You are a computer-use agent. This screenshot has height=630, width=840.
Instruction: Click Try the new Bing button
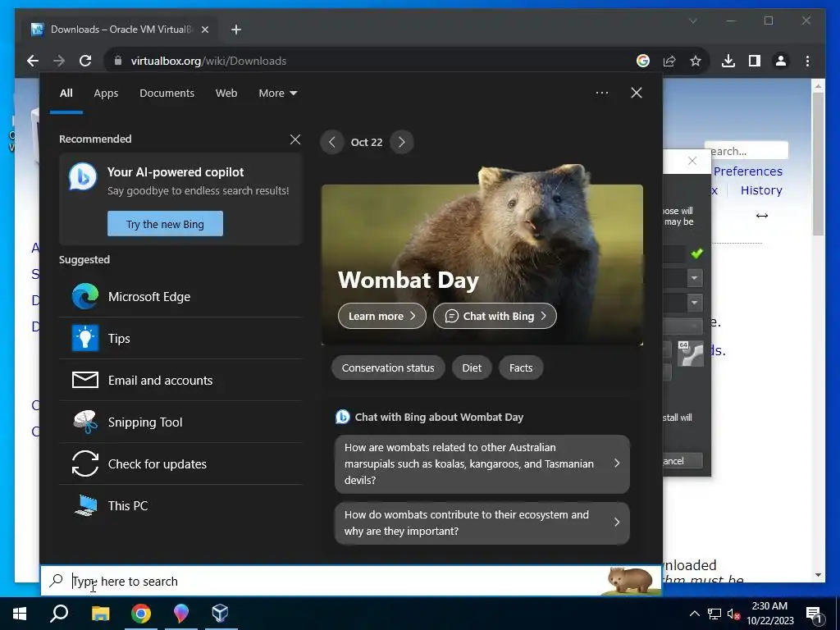click(x=165, y=223)
